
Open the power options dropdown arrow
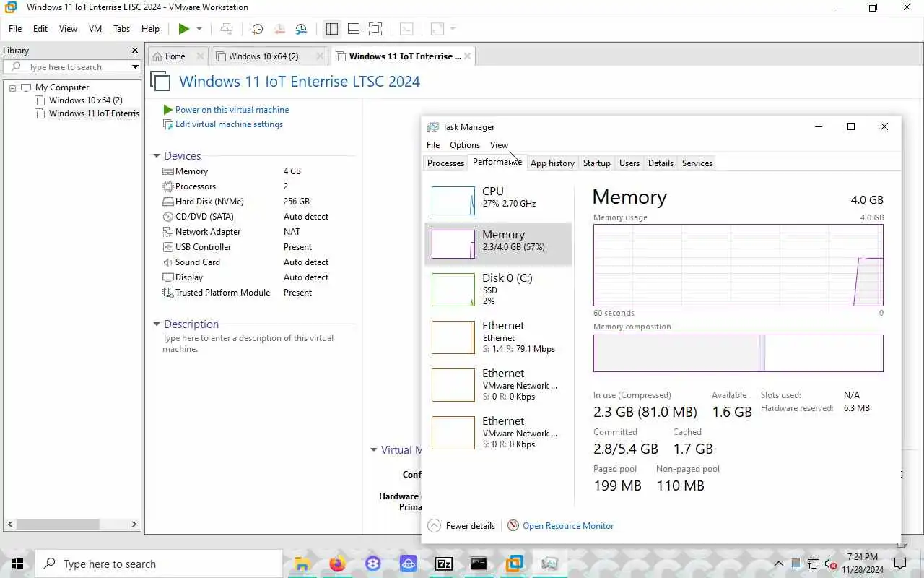pyautogui.click(x=199, y=29)
